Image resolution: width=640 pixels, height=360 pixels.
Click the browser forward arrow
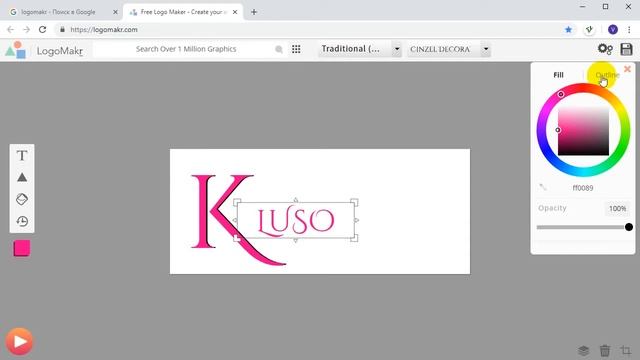(x=27, y=29)
